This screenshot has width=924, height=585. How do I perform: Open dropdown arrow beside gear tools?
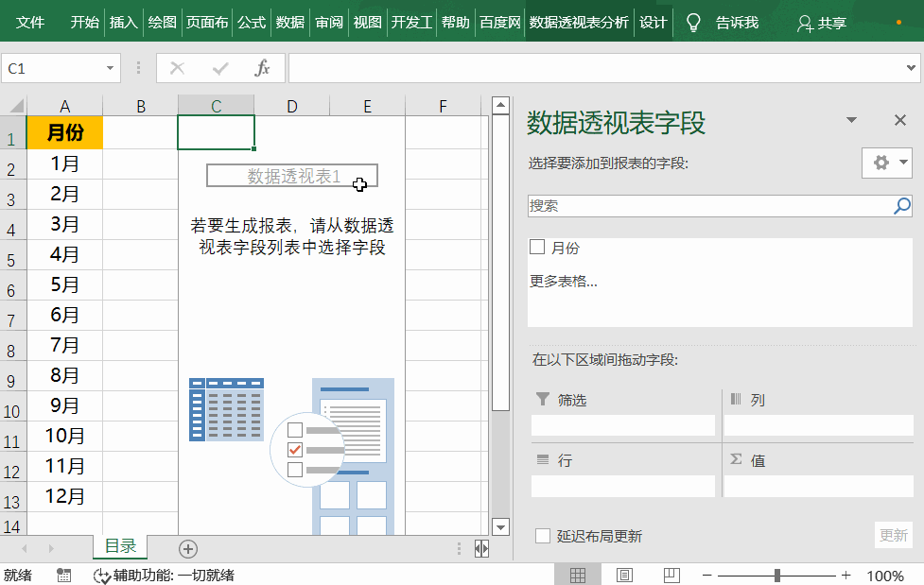click(x=903, y=162)
